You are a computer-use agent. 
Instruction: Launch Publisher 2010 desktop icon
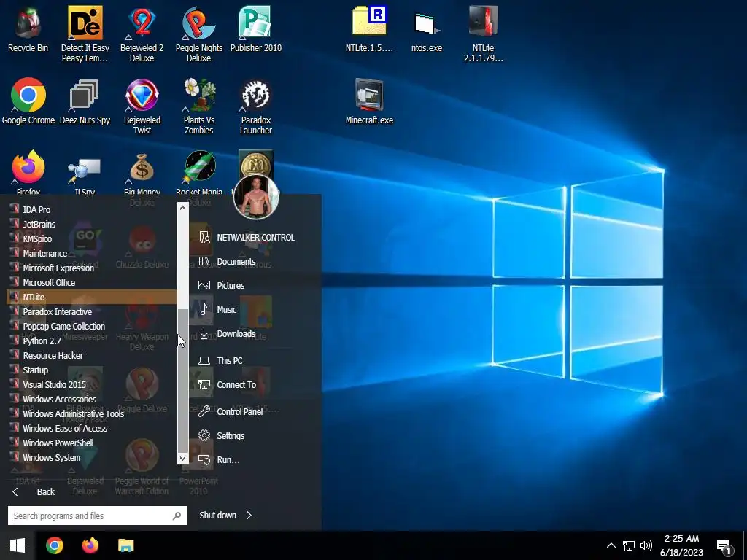[x=256, y=28]
